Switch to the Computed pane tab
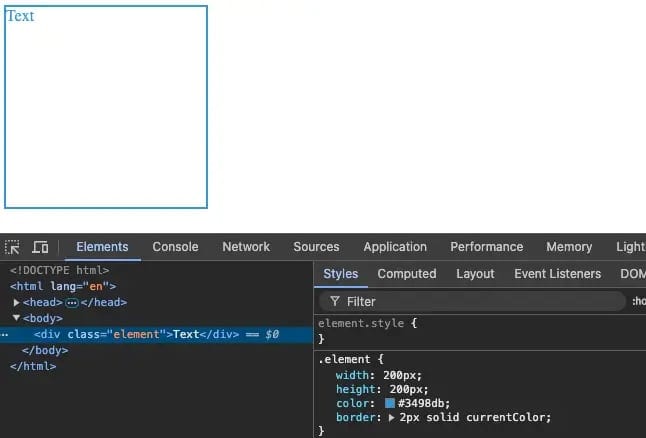 [x=407, y=274]
